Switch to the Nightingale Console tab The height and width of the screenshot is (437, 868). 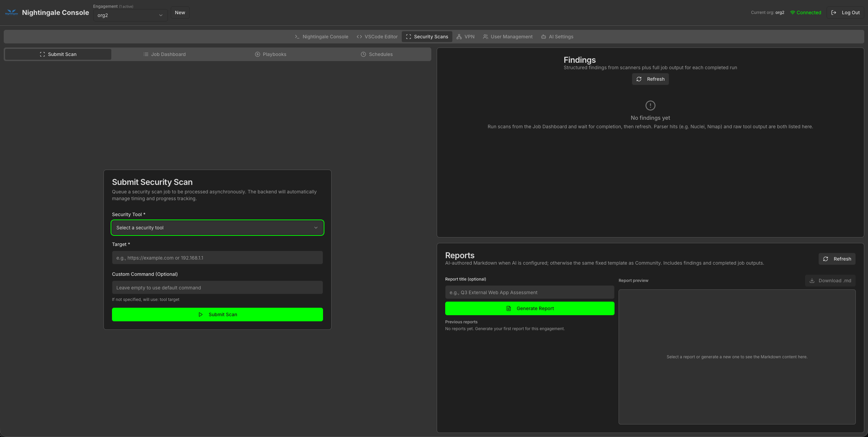click(x=321, y=37)
